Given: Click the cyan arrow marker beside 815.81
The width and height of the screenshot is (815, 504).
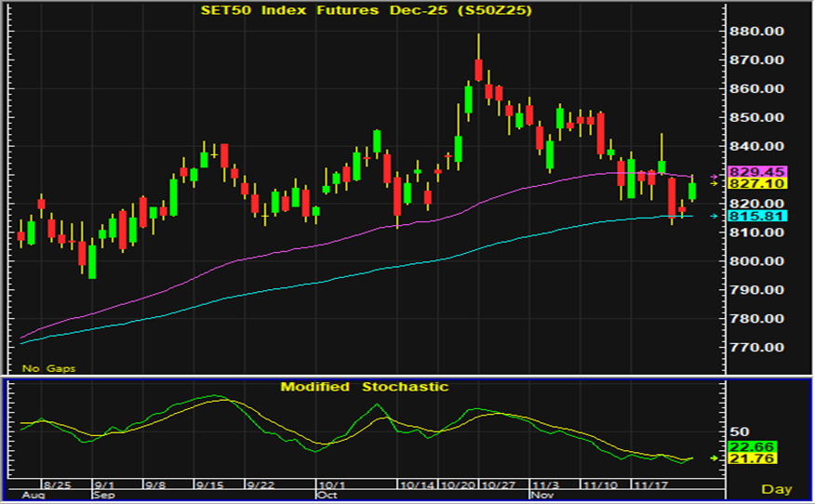Looking at the screenshot, I should pos(715,216).
